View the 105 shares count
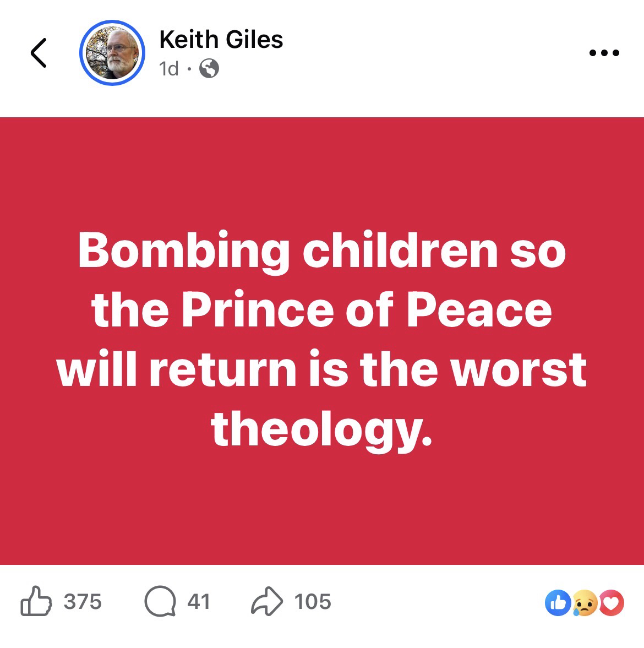 (313, 602)
